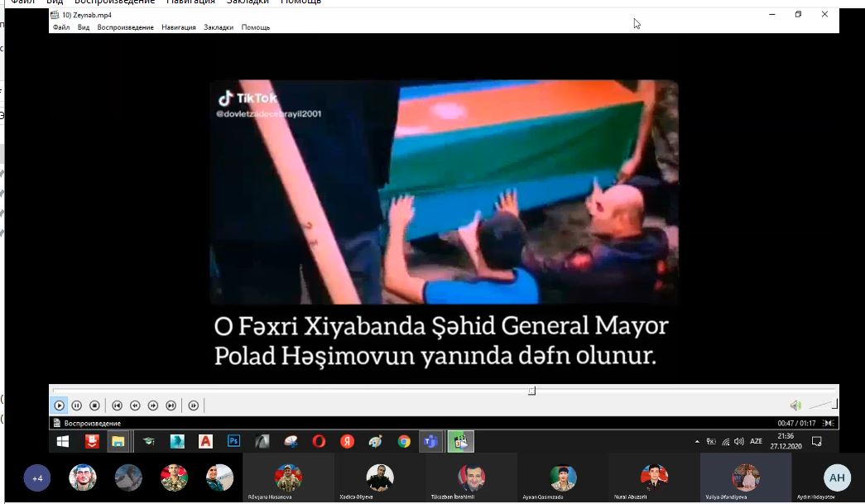This screenshot has height=504, width=865.
Task: Select participant Xədicə Əliyeva's thumbnail
Action: coord(380,478)
